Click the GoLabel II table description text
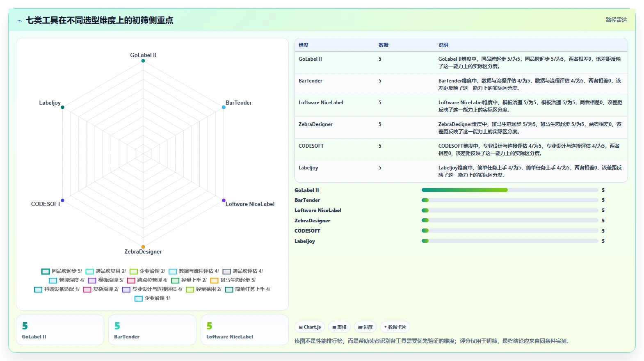 pyautogui.click(x=530, y=63)
